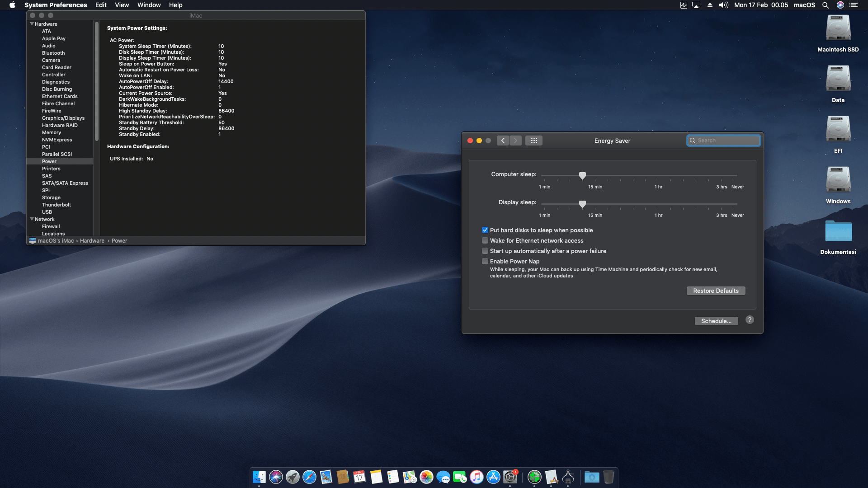
Task: Open the Help menu
Action: (175, 5)
